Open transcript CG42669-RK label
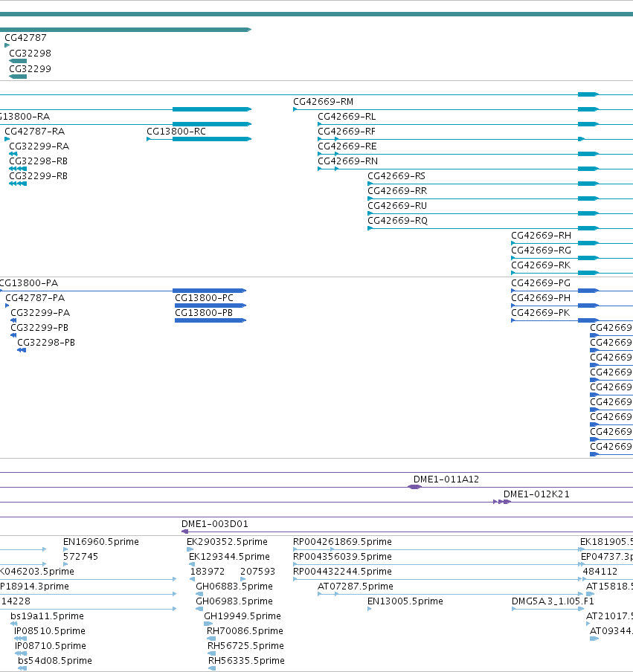The width and height of the screenshot is (633, 672). tap(540, 265)
